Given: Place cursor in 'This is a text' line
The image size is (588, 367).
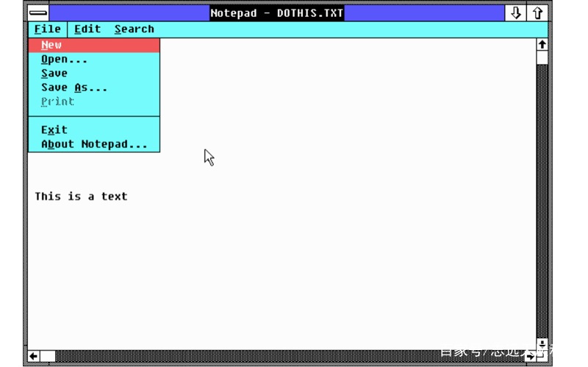Looking at the screenshot, I should coord(82,196).
